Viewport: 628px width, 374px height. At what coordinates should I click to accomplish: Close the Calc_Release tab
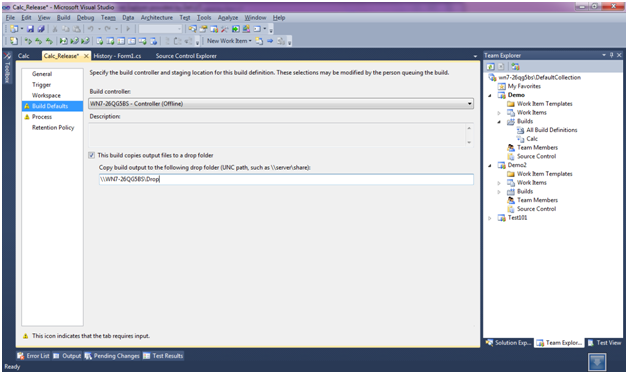(86, 56)
